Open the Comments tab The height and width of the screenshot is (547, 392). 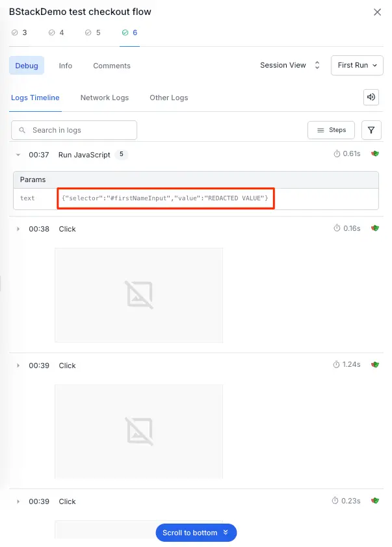pos(112,66)
